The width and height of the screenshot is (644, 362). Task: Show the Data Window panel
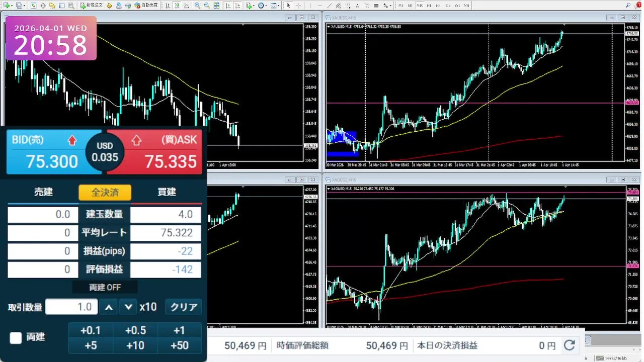(43, 5)
